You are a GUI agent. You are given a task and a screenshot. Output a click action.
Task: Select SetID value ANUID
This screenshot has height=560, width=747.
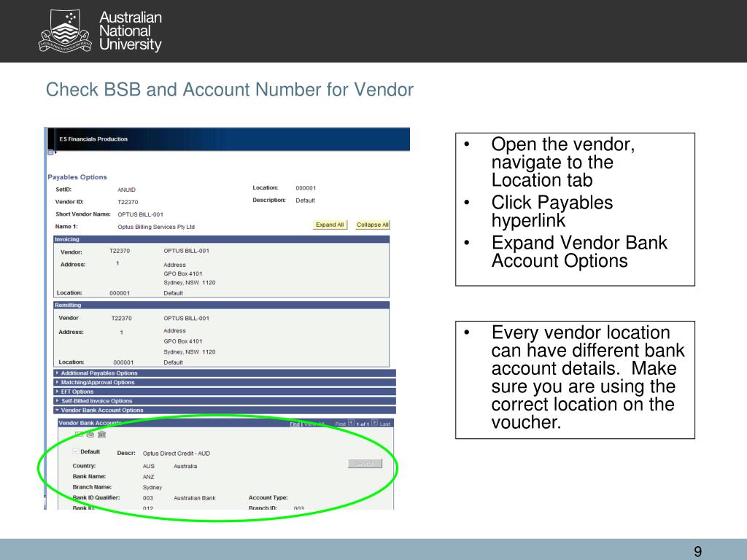click(126, 190)
